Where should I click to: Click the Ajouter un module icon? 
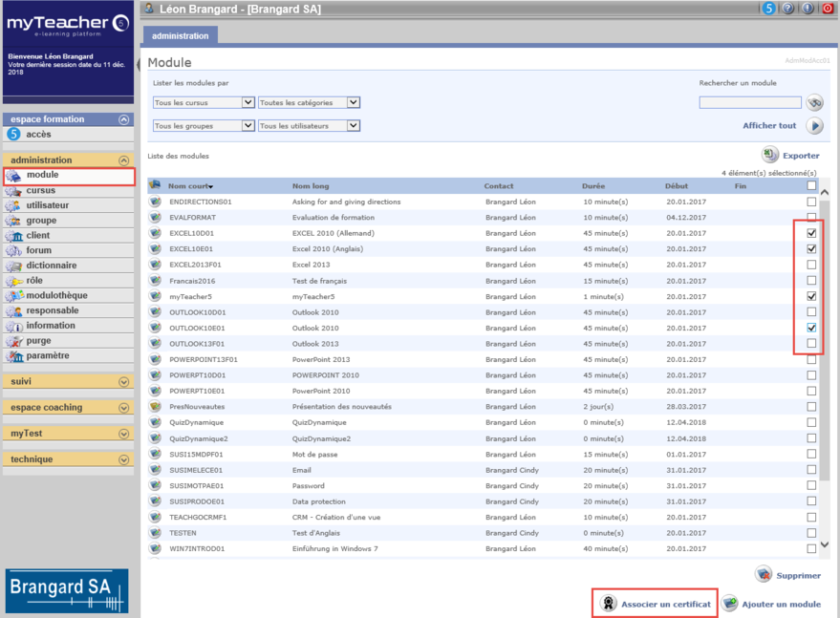pyautogui.click(x=730, y=604)
